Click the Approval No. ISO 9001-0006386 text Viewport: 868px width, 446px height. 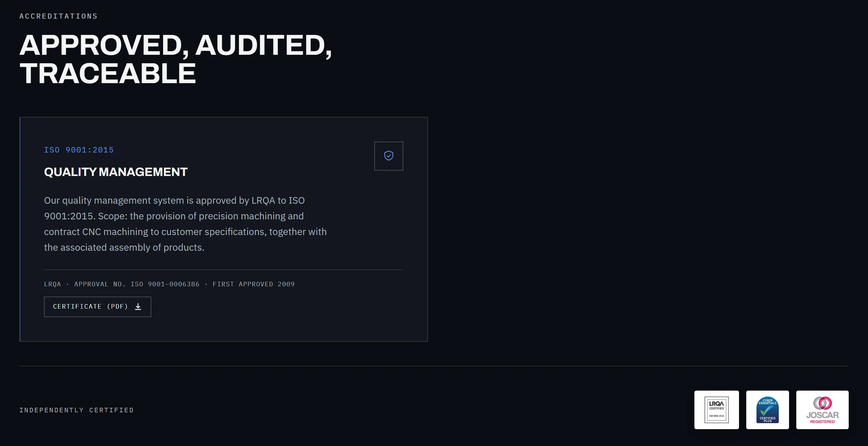click(x=137, y=284)
